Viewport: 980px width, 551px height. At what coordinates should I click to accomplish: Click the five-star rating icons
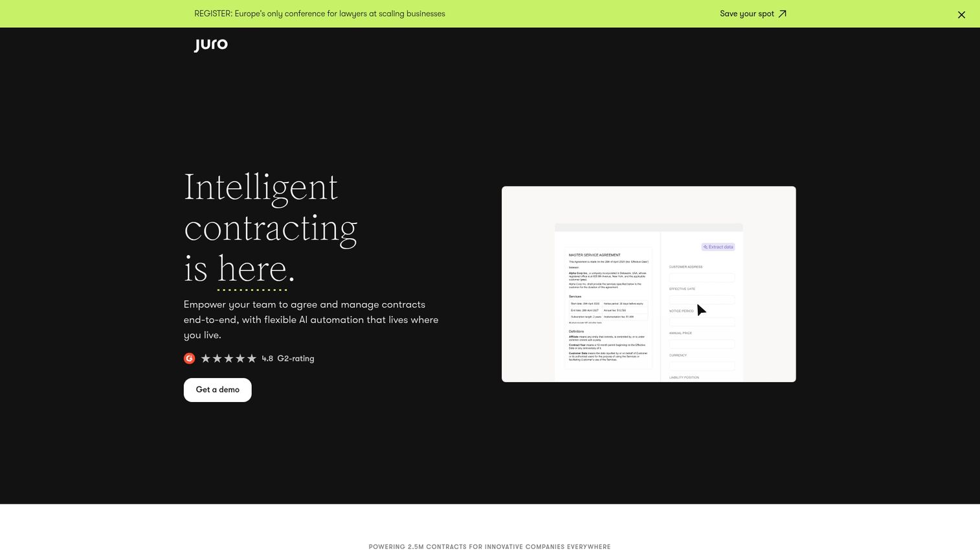228,358
